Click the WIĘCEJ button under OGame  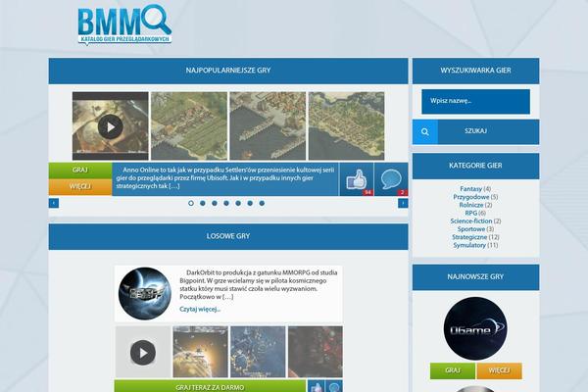click(499, 370)
